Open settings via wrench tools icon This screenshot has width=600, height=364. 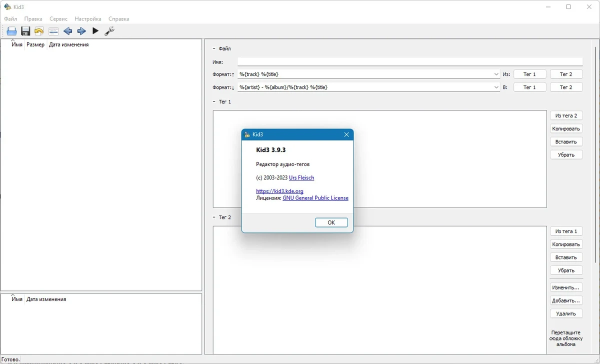pyautogui.click(x=109, y=31)
